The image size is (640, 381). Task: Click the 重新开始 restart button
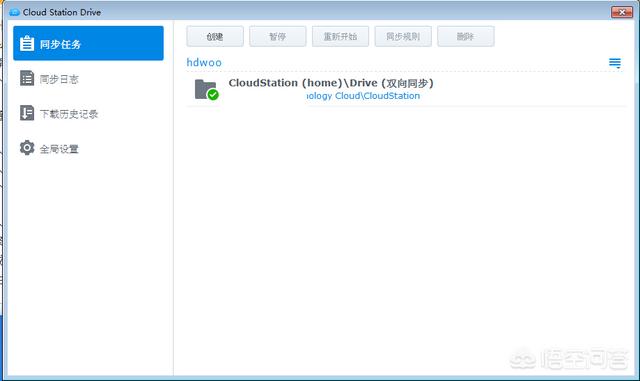click(340, 36)
